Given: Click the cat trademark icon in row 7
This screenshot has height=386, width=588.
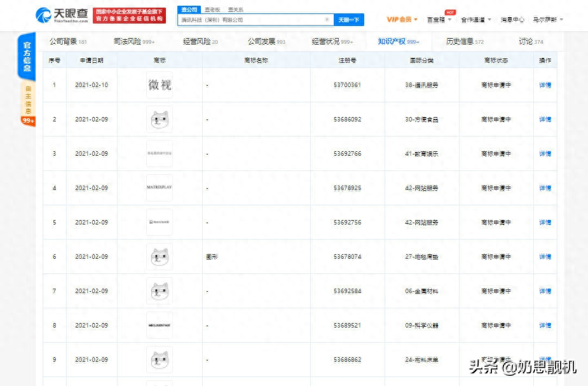Looking at the screenshot, I should click(160, 291).
